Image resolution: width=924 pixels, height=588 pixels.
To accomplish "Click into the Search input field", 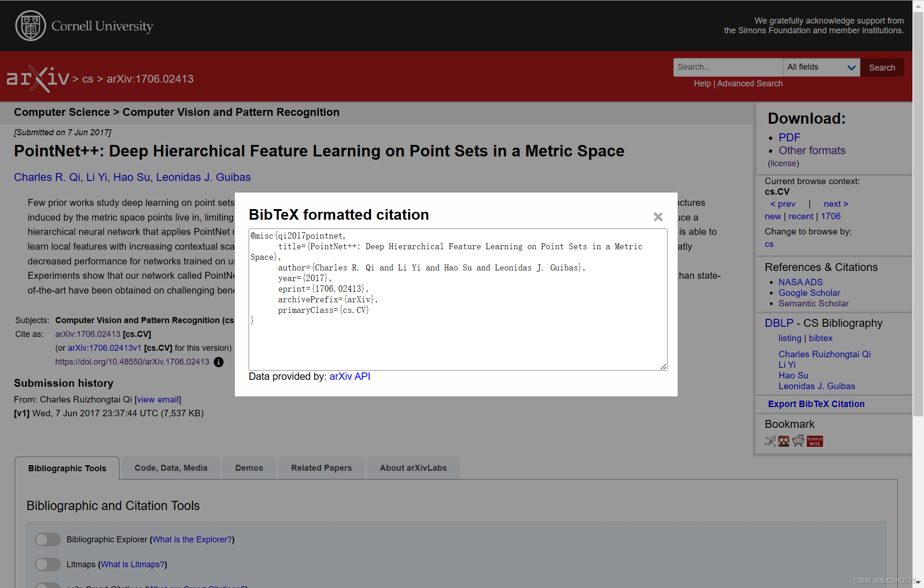I will (727, 67).
